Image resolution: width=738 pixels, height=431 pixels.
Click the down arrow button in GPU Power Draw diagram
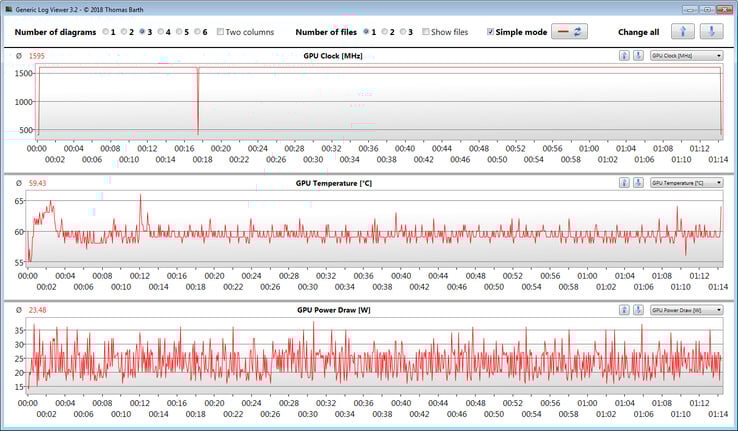coord(638,310)
